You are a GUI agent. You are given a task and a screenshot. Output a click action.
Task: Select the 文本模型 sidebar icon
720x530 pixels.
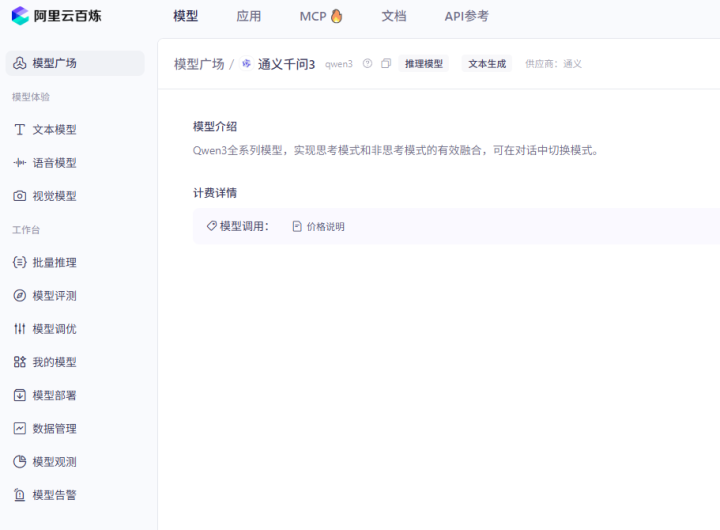(x=20, y=130)
